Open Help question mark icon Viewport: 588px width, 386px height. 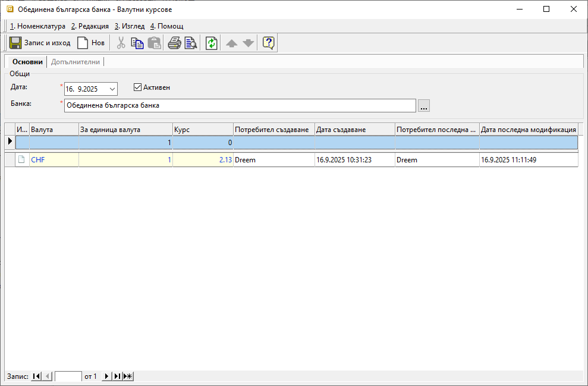coord(269,43)
